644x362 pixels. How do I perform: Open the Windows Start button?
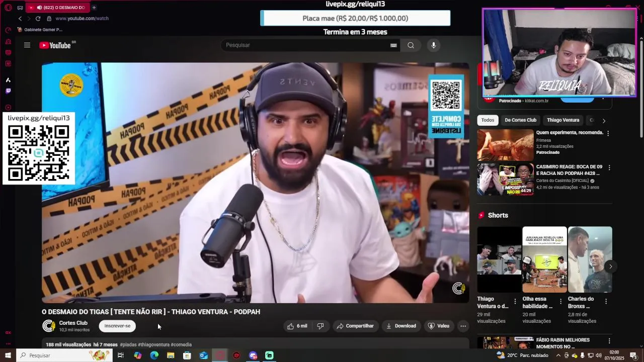[x=8, y=355]
